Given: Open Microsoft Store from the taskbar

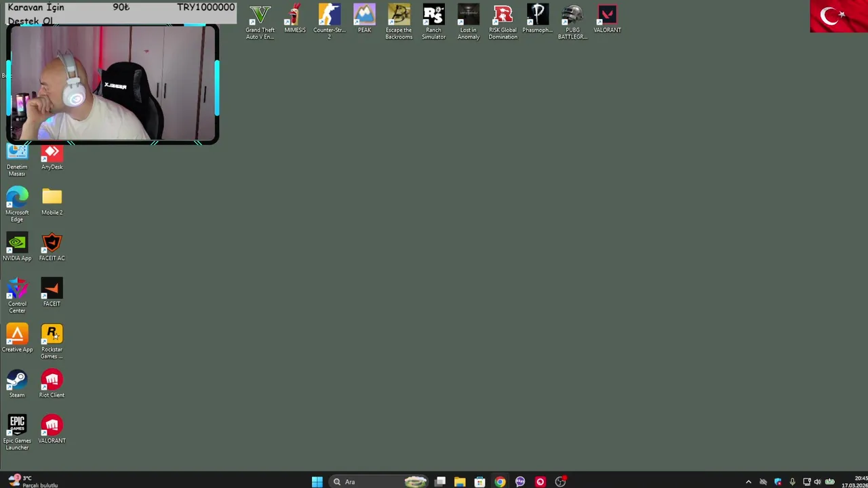Looking at the screenshot, I should coord(479,482).
